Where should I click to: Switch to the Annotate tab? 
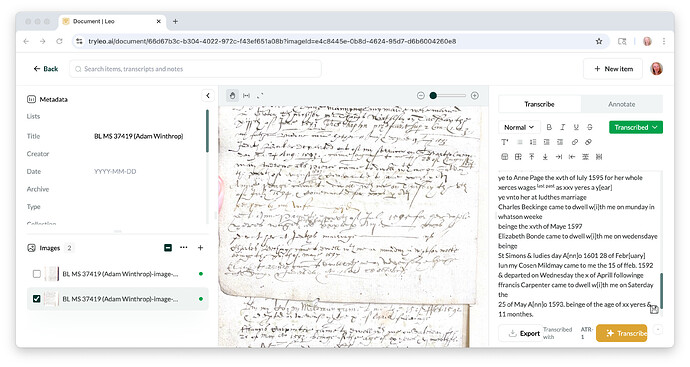tap(622, 104)
